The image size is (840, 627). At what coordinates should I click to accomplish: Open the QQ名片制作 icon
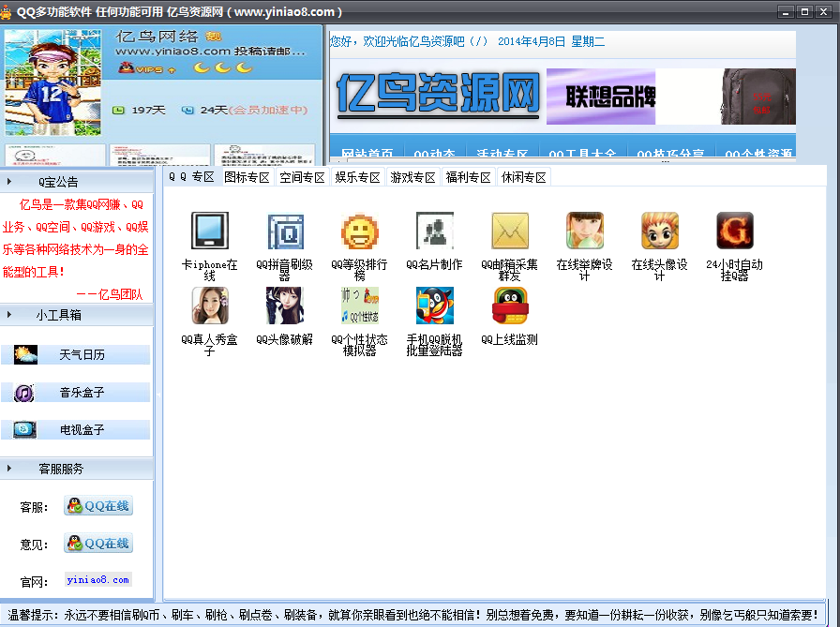[x=434, y=231]
